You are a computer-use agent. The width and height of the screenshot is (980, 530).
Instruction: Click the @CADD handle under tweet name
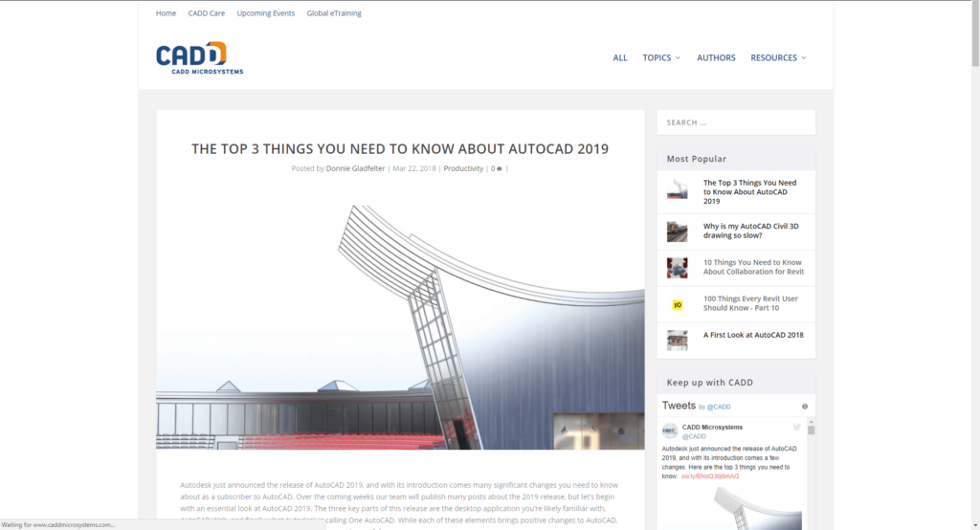694,436
